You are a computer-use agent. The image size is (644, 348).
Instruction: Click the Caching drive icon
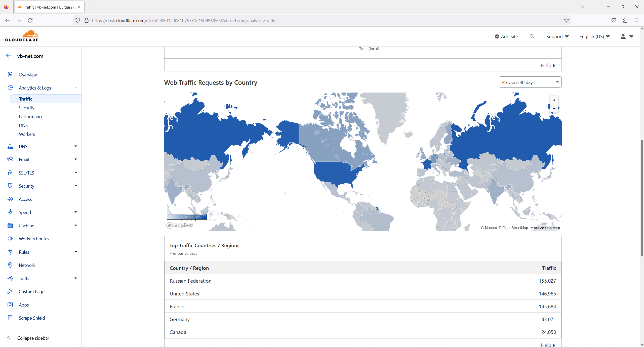[10, 226]
